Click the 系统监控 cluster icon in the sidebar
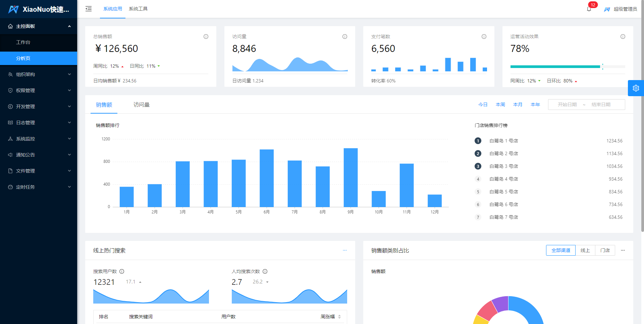This screenshot has height=324, width=644. [x=10, y=139]
